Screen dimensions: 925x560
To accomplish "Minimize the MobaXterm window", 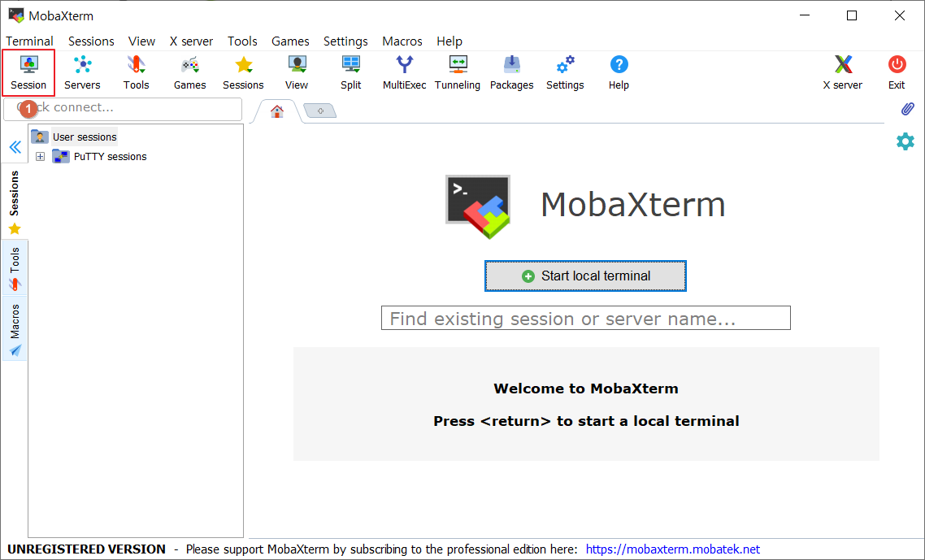I will coord(805,15).
